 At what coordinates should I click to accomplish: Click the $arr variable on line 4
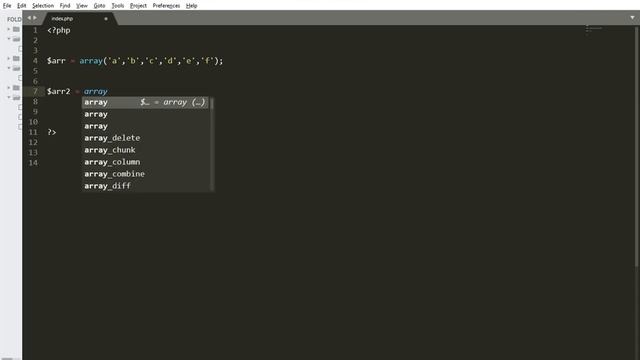(x=56, y=61)
